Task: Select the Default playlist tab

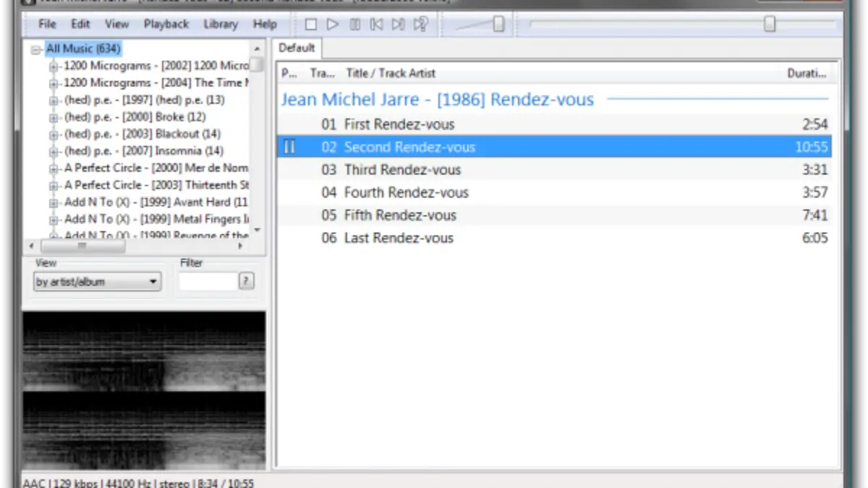Action: (297, 48)
